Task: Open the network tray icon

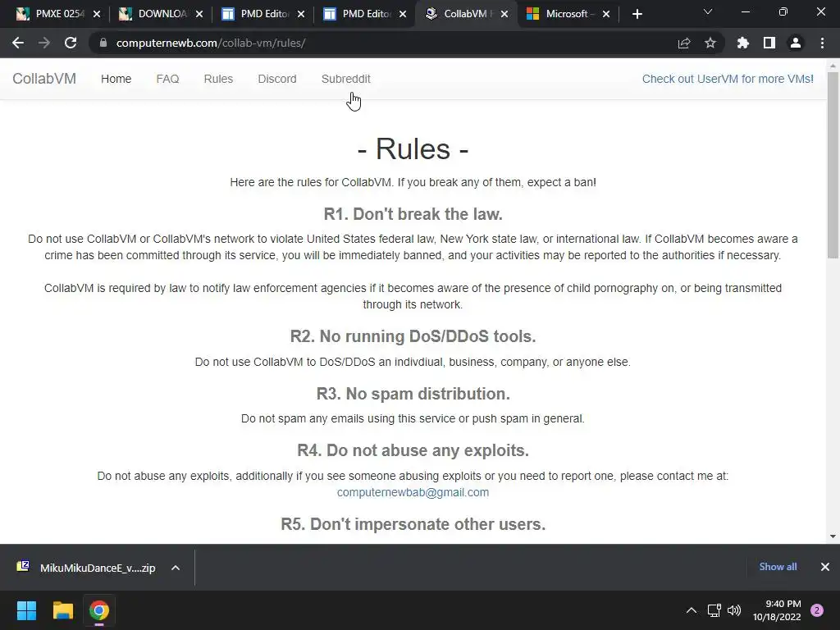Action: pos(714,610)
